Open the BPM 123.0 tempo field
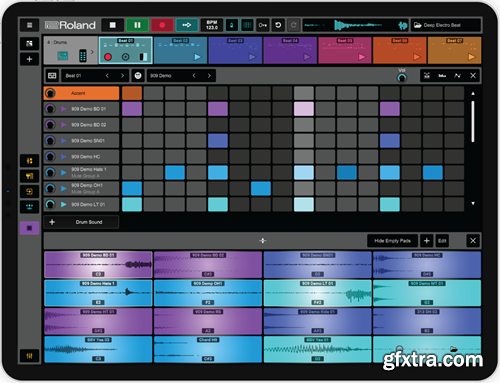Screen dimensions: 500x383 click(x=212, y=25)
